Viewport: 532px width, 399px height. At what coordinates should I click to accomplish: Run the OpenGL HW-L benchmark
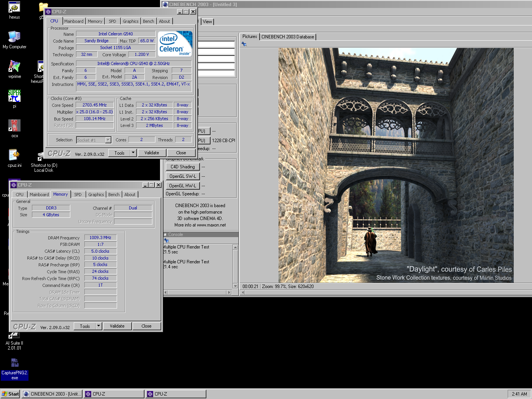pos(182,186)
